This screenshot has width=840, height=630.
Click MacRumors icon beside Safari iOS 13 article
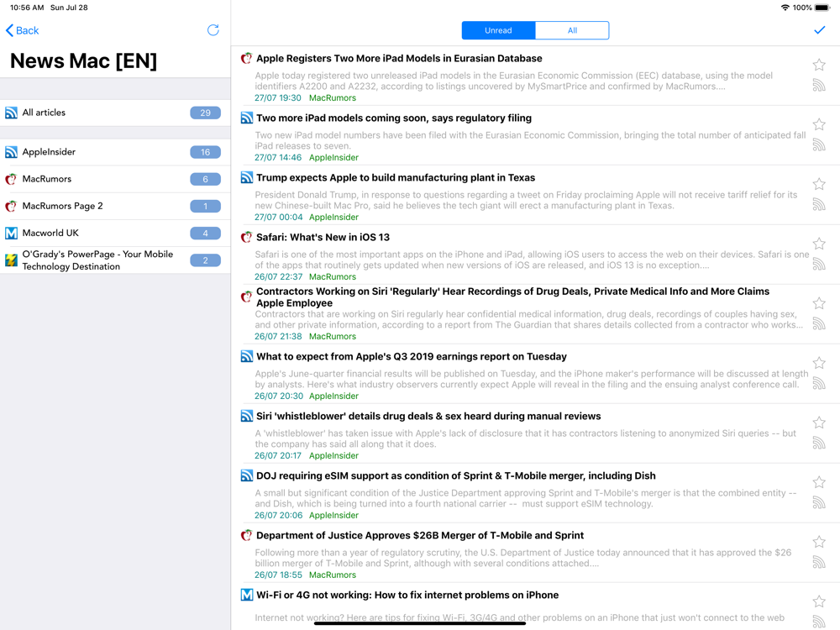click(246, 238)
